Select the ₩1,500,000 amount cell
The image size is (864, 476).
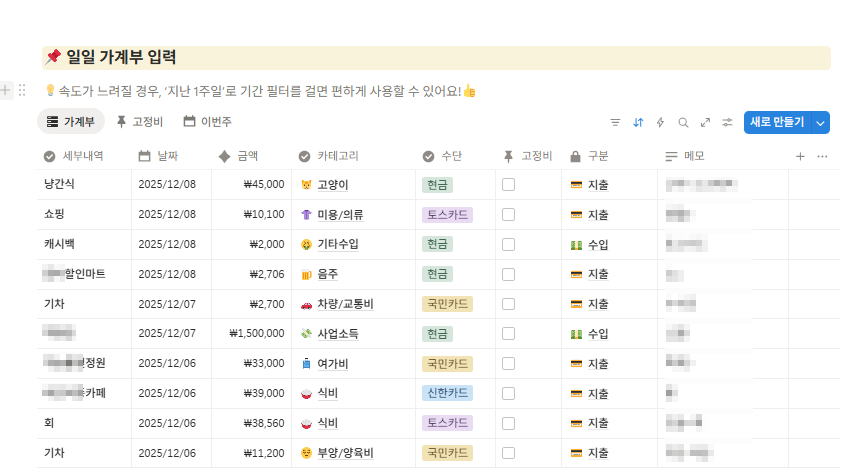click(256, 334)
